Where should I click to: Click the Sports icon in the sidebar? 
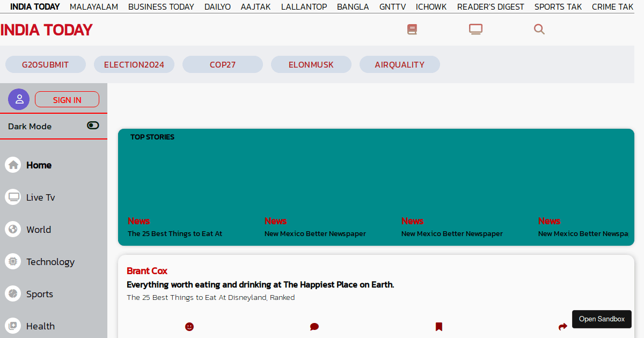(x=12, y=293)
